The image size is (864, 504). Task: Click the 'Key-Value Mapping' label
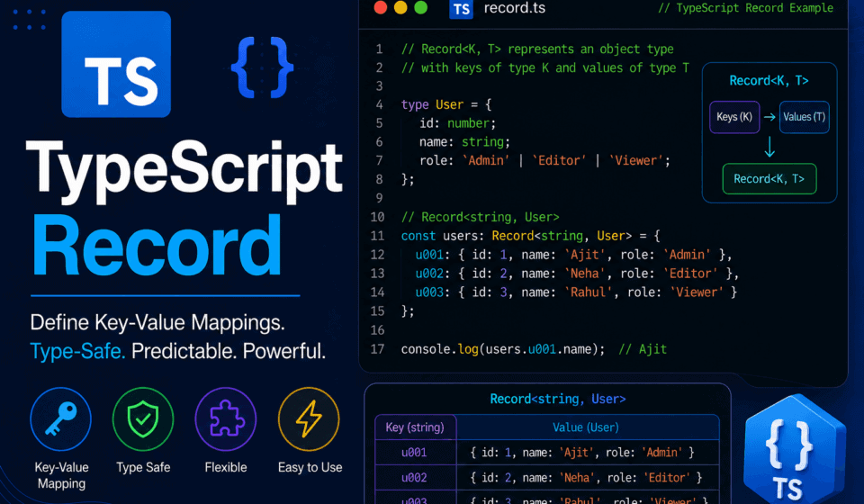pos(62,475)
